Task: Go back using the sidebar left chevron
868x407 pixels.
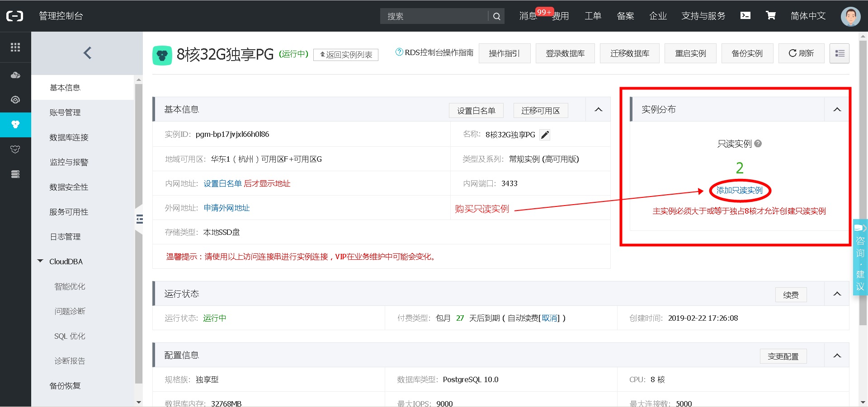Action: tap(87, 53)
